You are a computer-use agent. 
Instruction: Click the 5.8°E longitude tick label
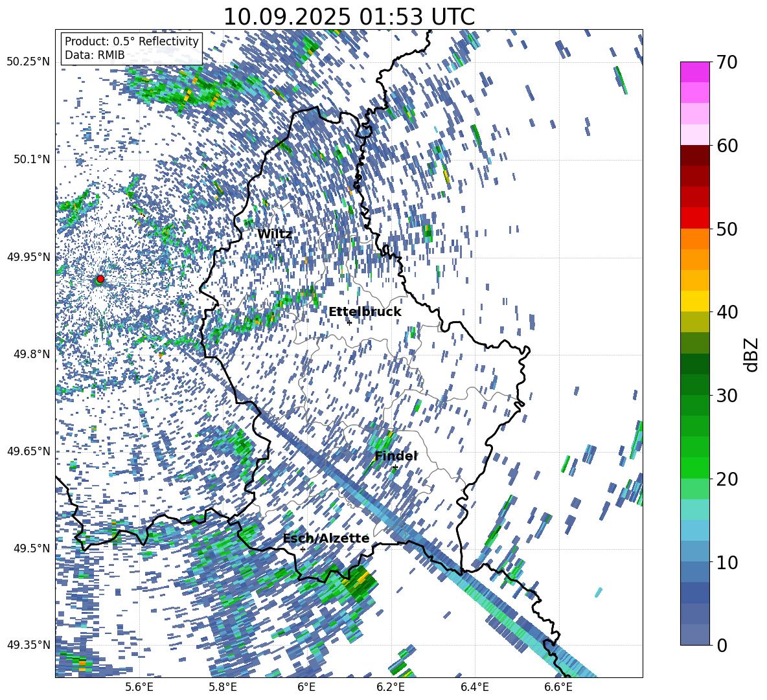(223, 688)
